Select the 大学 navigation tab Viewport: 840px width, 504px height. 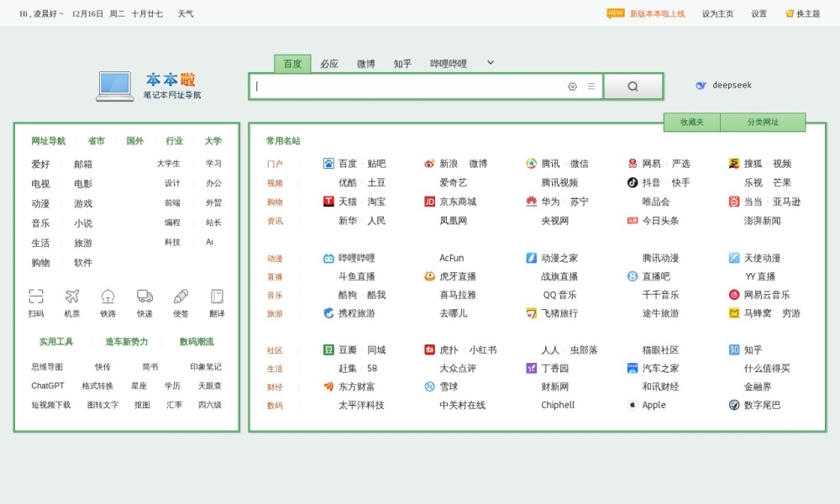click(211, 140)
